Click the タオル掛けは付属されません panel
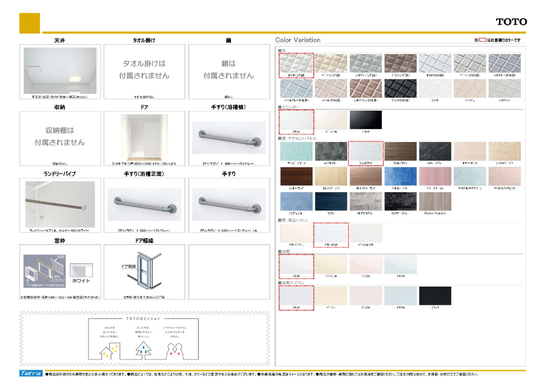Screen dimensions: 540x381 pos(144,72)
